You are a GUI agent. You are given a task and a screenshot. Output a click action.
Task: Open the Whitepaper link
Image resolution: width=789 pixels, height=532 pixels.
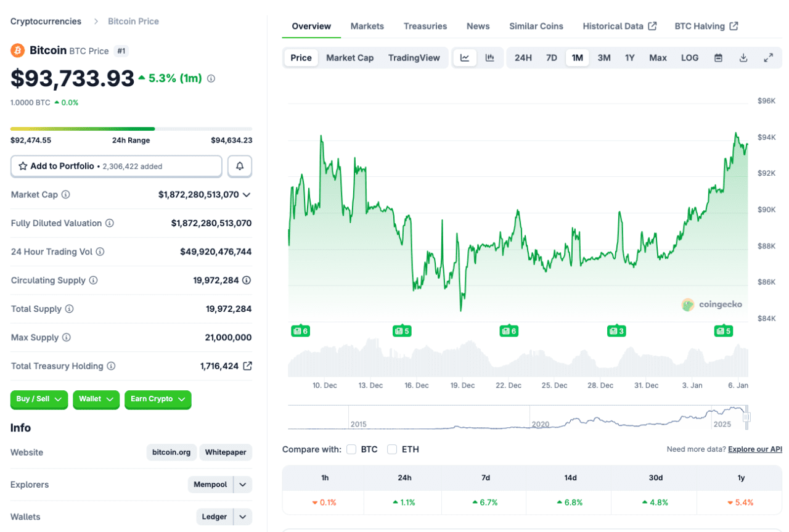[x=226, y=452]
